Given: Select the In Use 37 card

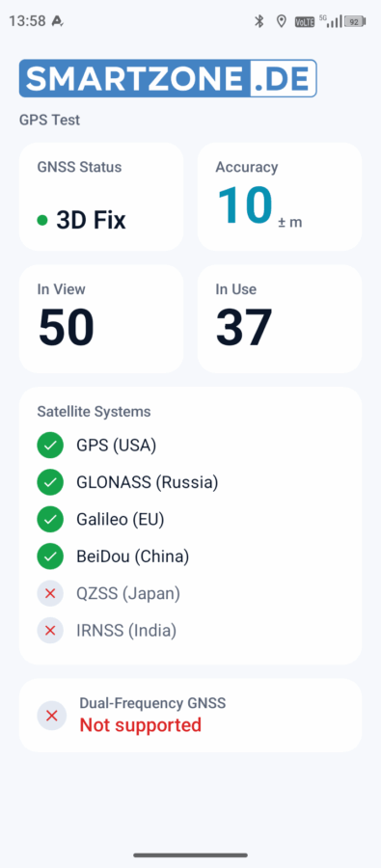Looking at the screenshot, I should 280,319.
